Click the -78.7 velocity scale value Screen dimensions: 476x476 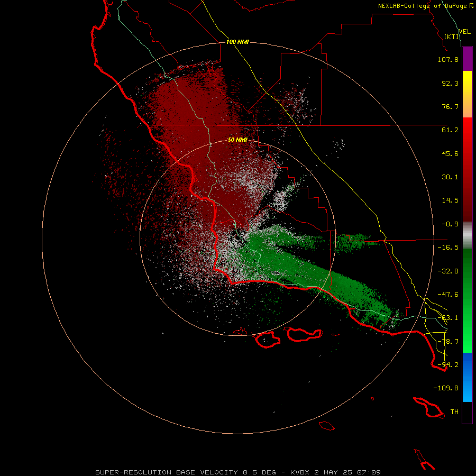(x=448, y=342)
